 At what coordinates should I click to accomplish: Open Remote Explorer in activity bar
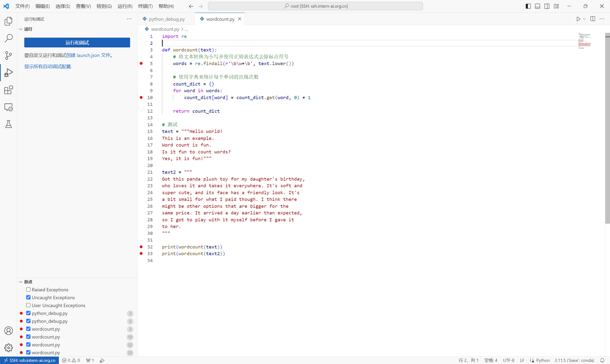pyautogui.click(x=8, y=108)
